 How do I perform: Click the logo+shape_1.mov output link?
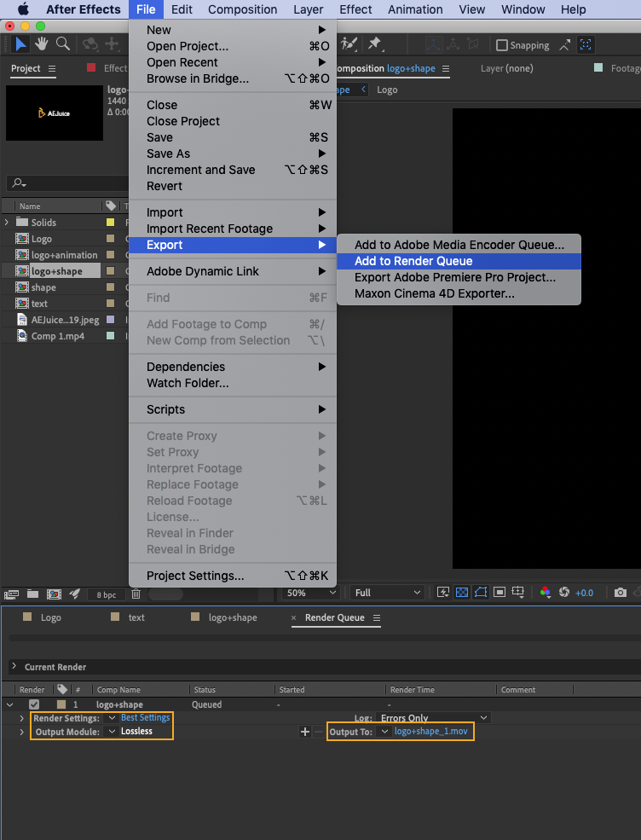point(430,732)
